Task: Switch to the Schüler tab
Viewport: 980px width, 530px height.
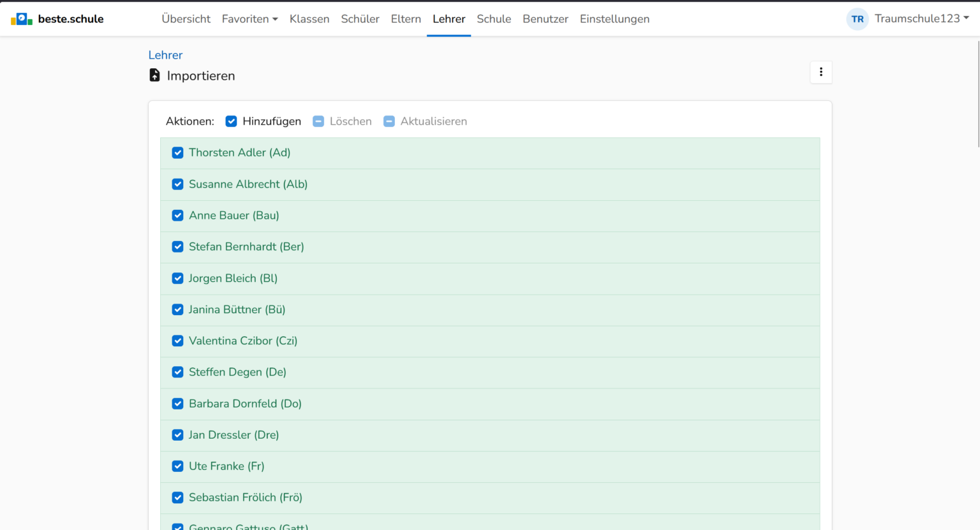Action: pos(360,19)
